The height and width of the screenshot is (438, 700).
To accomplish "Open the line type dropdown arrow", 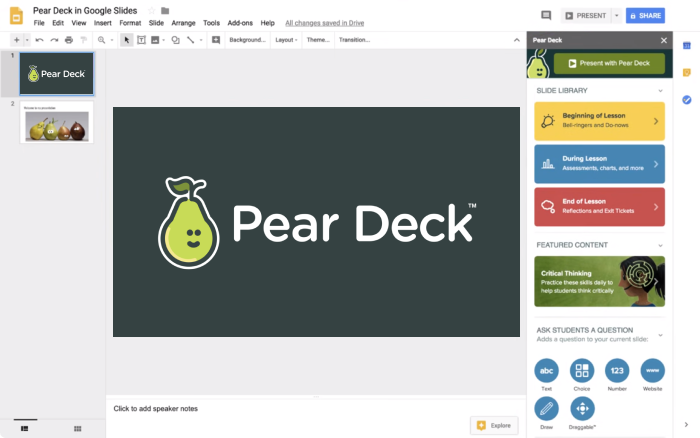I will [x=201, y=40].
